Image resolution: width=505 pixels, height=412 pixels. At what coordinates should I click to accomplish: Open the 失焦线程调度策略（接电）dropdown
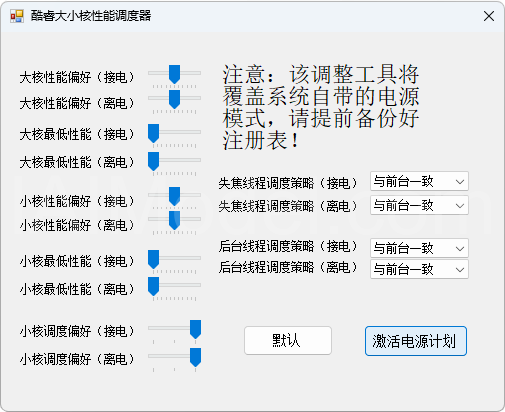pyautogui.click(x=419, y=181)
